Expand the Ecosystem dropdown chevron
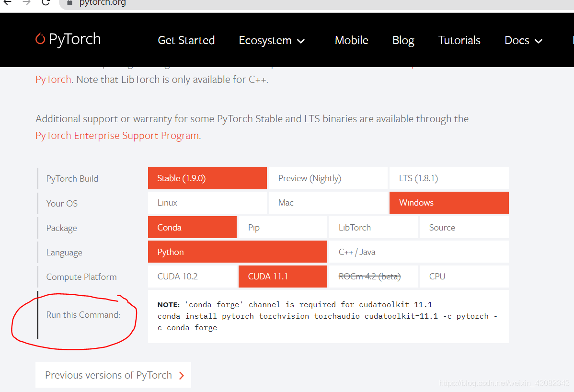Viewport: 574px width, 392px height. (x=301, y=41)
